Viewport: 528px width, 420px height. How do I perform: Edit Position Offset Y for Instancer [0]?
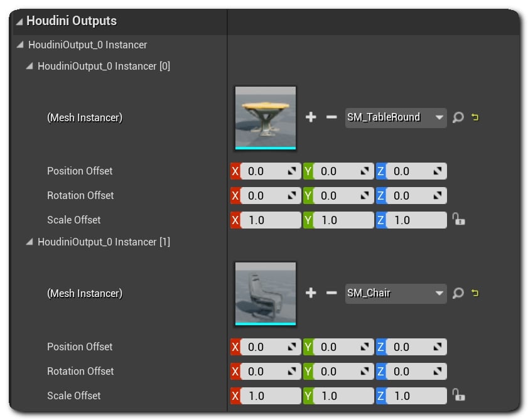(343, 171)
